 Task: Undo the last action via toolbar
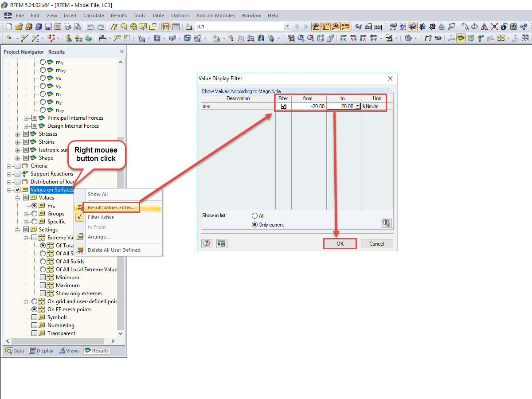click(x=90, y=27)
